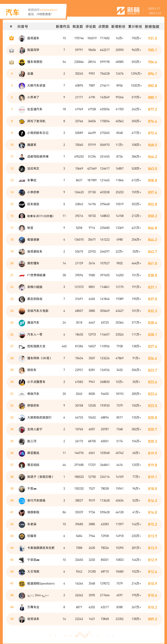Open the 比亚迪汽车 BYD logo avatar
The width and height of the screenshot is (167, 644).
point(22,110)
